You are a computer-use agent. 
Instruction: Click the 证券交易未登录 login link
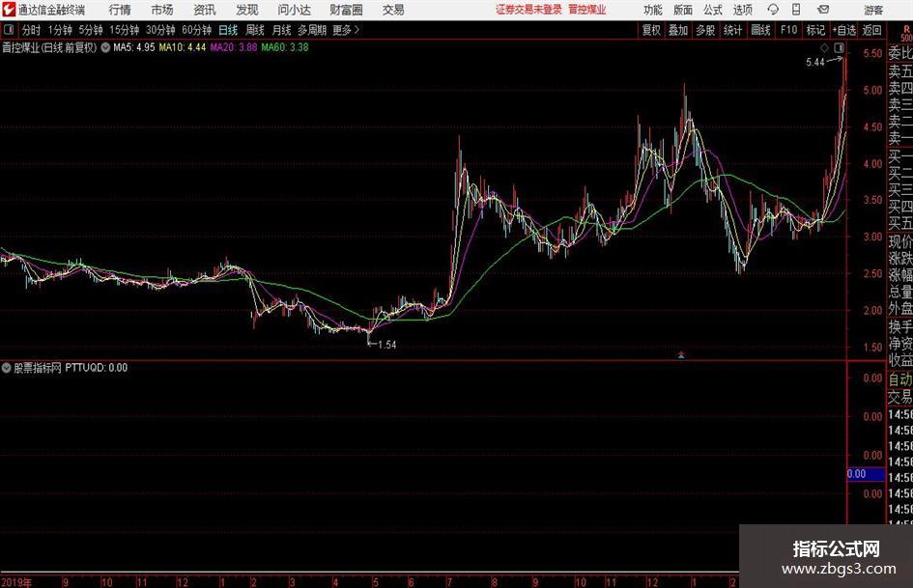(528, 10)
